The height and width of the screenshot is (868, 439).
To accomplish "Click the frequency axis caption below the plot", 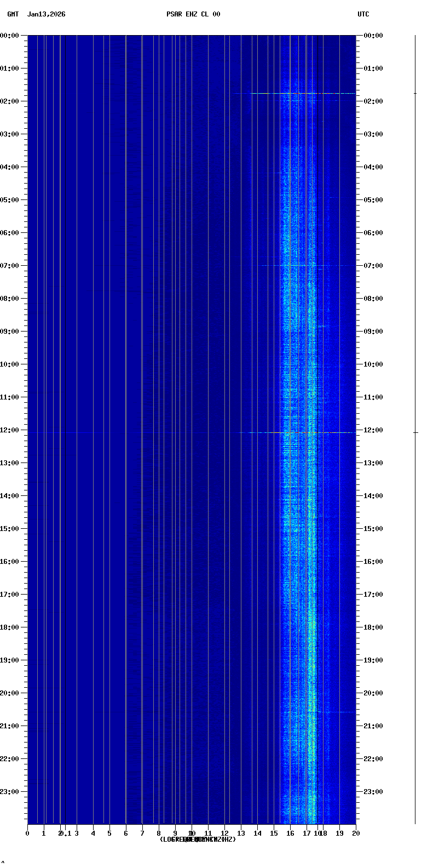I will pyautogui.click(x=198, y=840).
